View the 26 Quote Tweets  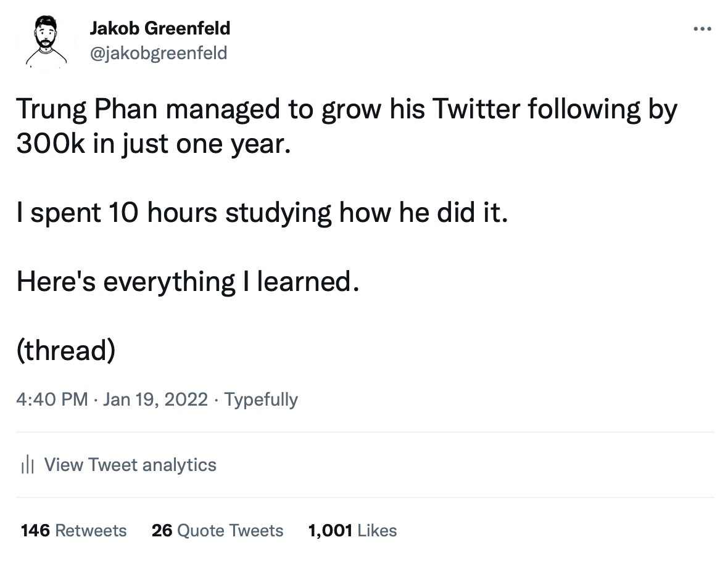[217, 530]
